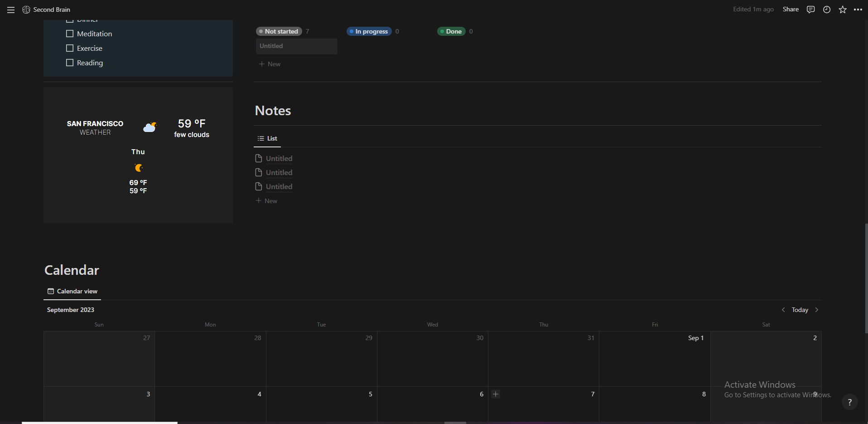The width and height of the screenshot is (868, 424).
Task: Favorite this page with star icon
Action: coord(843,10)
